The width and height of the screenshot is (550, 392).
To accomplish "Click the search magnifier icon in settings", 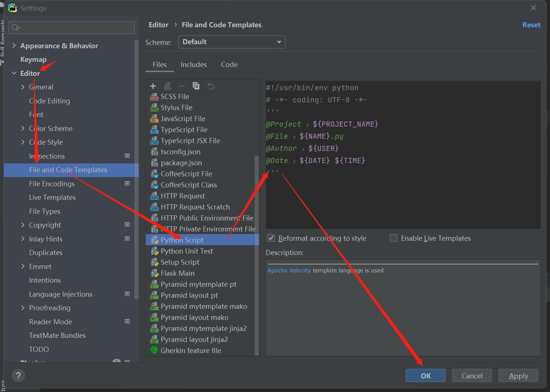I will tap(16, 28).
